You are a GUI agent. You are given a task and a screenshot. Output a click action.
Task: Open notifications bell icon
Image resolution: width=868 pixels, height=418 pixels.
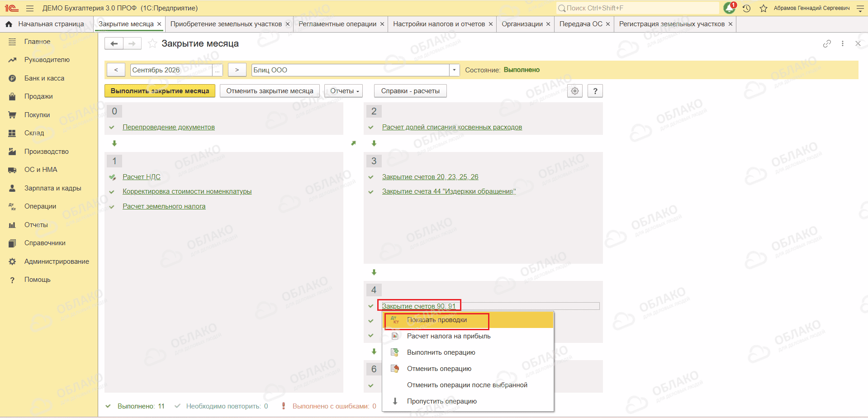pyautogui.click(x=729, y=8)
